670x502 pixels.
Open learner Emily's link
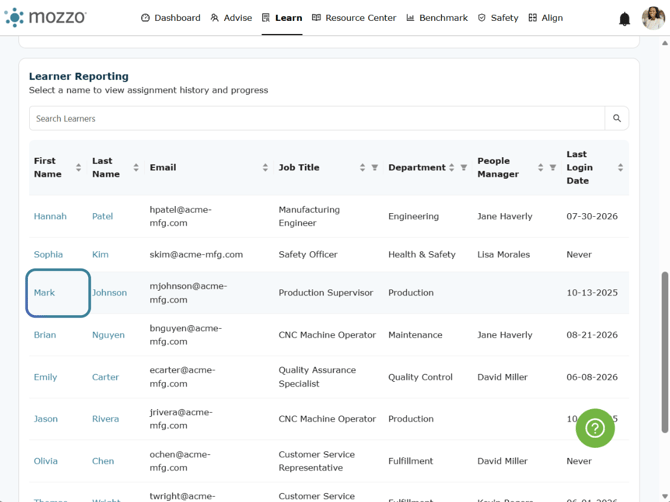click(x=45, y=377)
